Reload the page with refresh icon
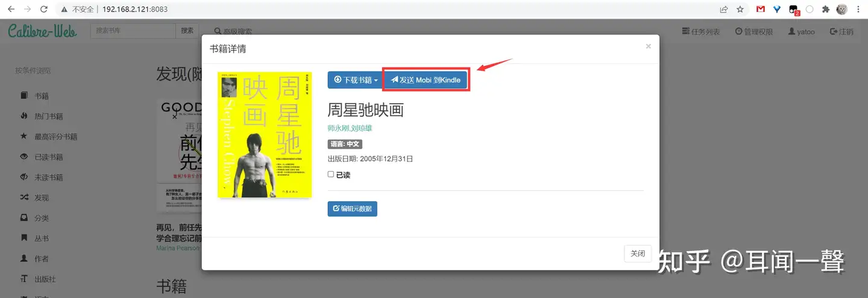This screenshot has height=298, width=868. coord(44,10)
